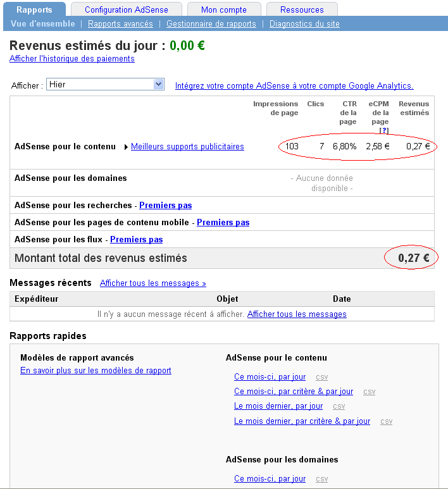Viewport: 448px width, 489px height.
Task: Open contenu report Ce mois-ci, par jour
Action: point(270,377)
